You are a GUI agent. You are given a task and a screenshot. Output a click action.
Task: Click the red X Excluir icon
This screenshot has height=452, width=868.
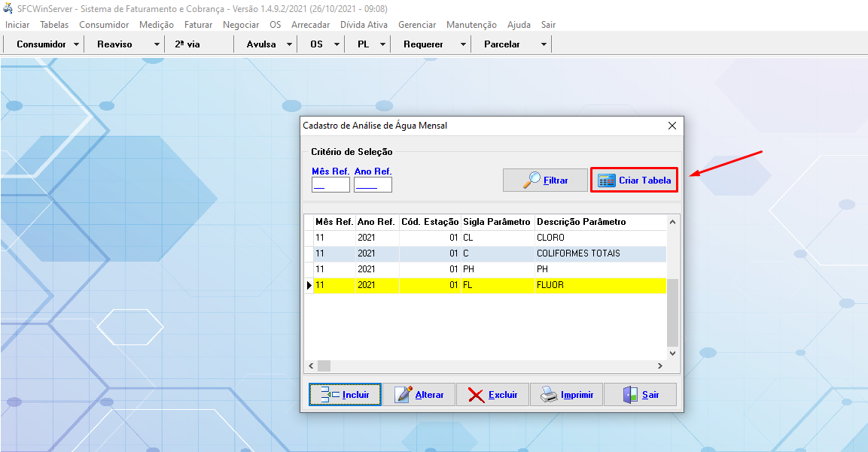coord(475,395)
